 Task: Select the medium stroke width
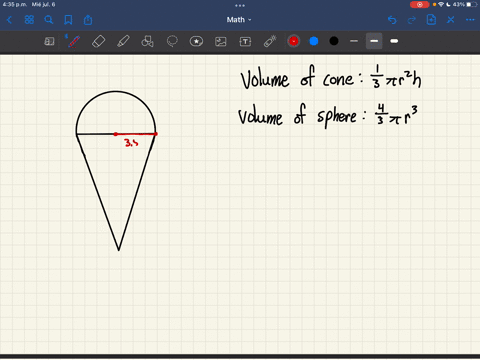[374, 41]
